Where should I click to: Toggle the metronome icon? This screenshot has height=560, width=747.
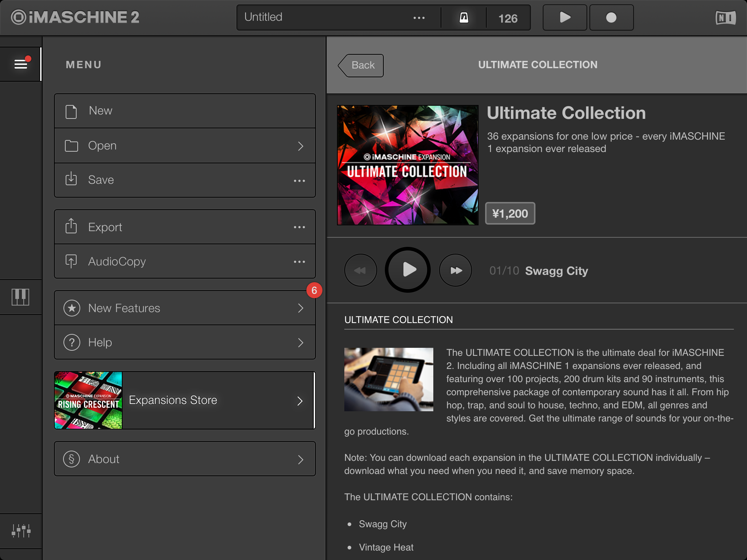pyautogui.click(x=464, y=17)
